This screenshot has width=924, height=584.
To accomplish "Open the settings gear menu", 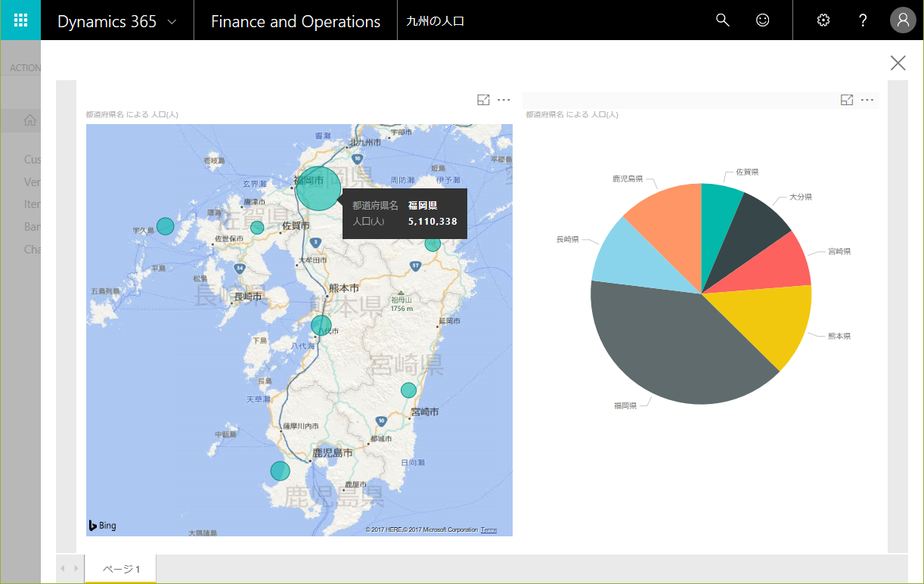I will 823,20.
